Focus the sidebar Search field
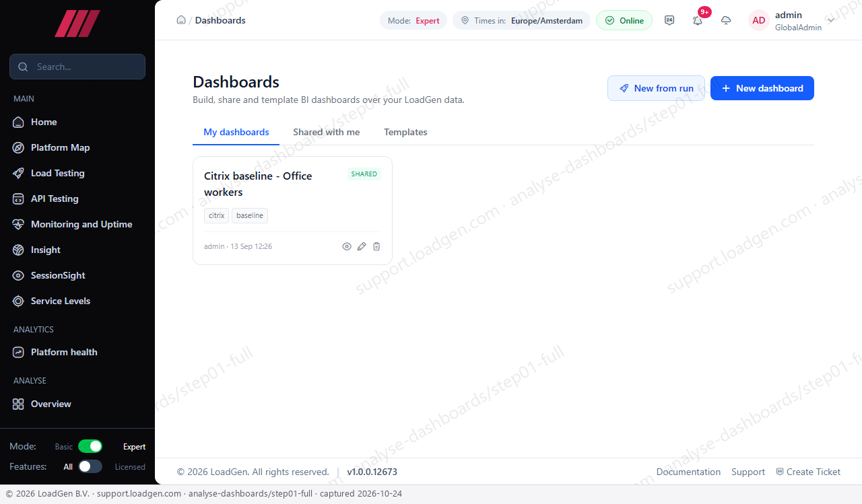This screenshot has width=862, height=504. (x=77, y=67)
